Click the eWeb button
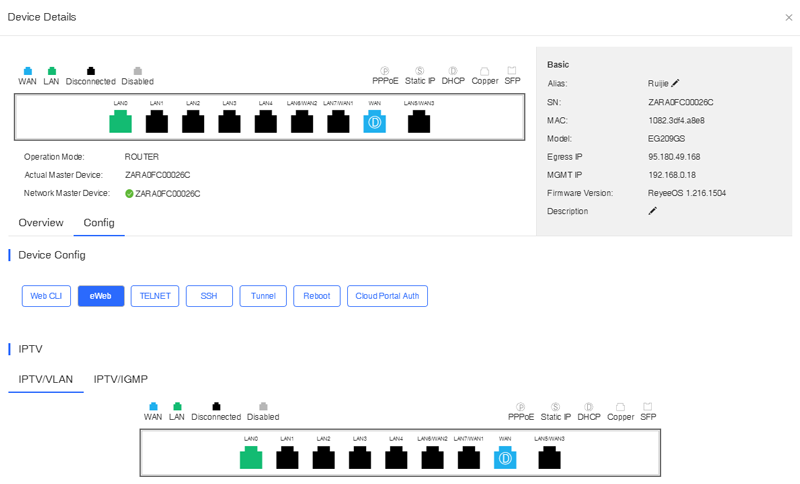The height and width of the screenshot is (484, 800). (x=101, y=296)
